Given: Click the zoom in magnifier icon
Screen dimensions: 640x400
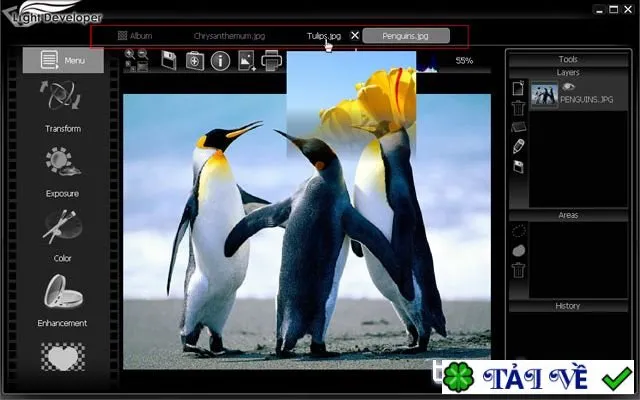Looking at the screenshot, I should point(130,54).
